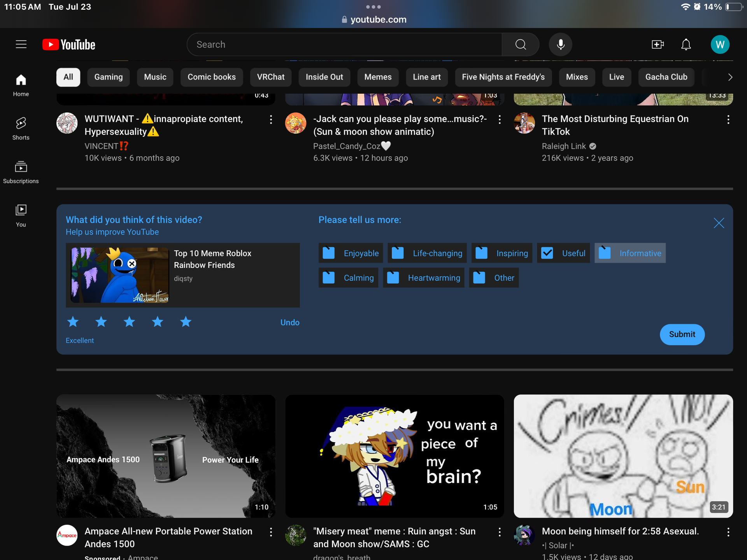The width and height of the screenshot is (747, 560).
Task: Open the hamburger guide menu
Action: click(21, 44)
